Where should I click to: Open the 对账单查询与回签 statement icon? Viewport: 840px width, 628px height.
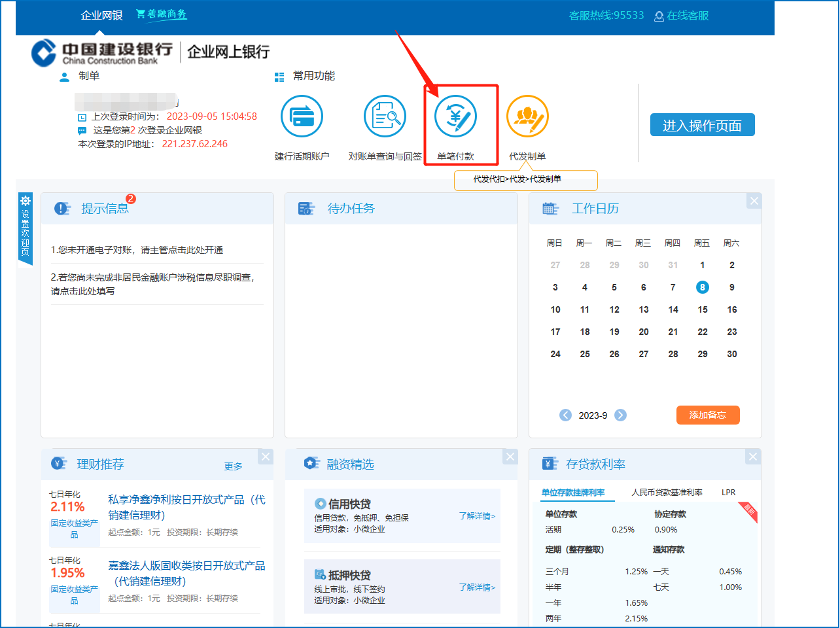385,117
